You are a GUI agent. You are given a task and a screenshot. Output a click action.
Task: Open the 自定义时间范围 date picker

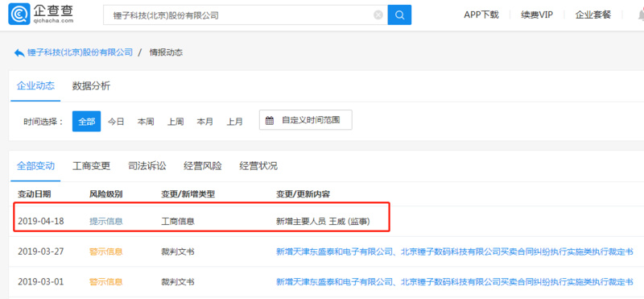point(306,120)
